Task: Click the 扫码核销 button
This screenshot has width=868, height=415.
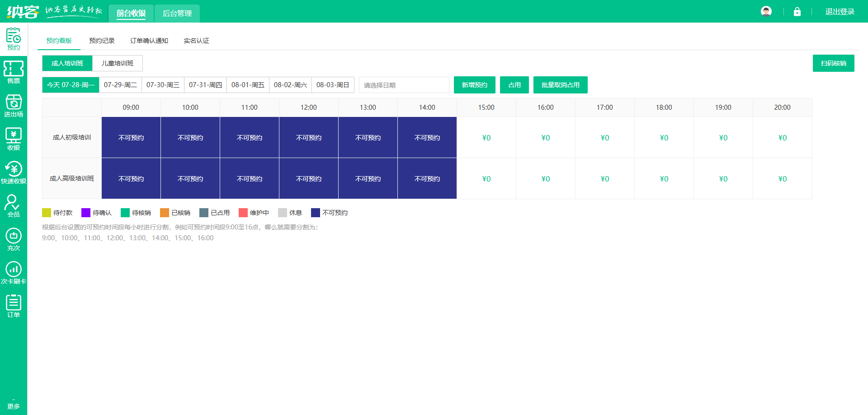Action: pyautogui.click(x=833, y=63)
